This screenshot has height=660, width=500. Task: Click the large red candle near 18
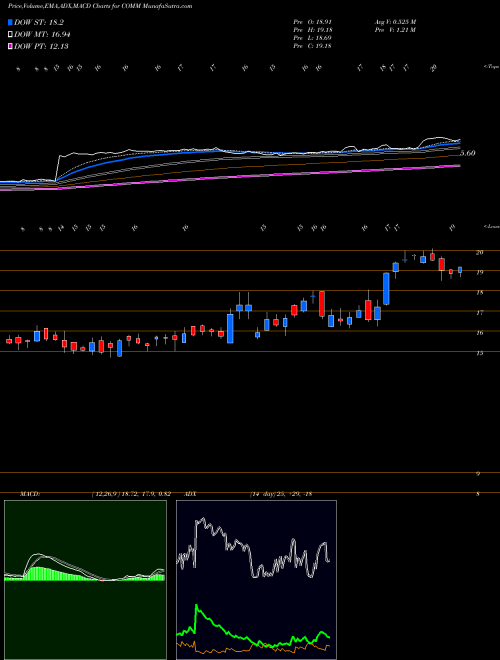pyautogui.click(x=322, y=303)
